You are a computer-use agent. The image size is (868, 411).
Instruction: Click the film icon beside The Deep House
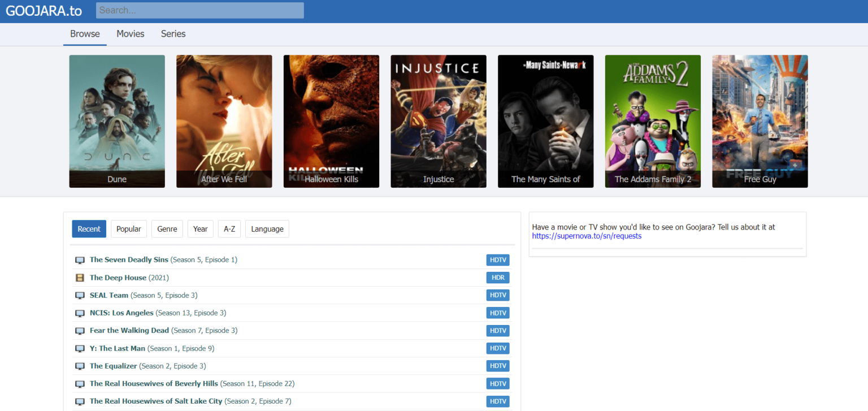80,278
